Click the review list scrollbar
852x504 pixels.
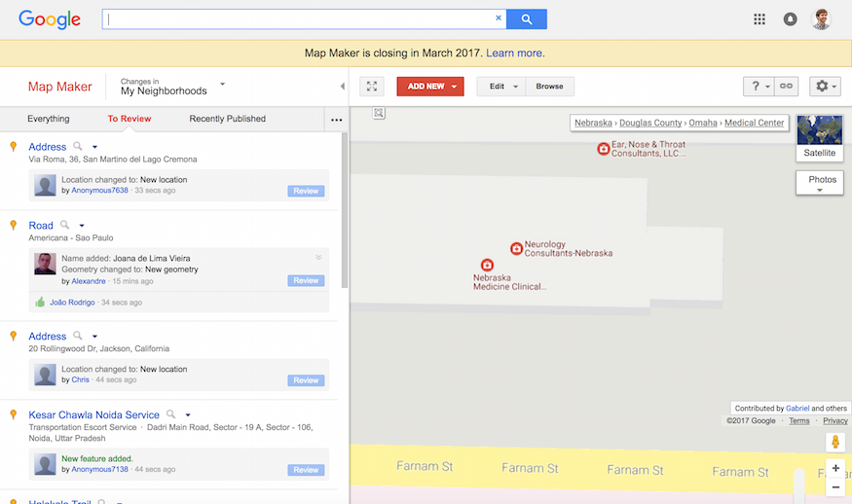[344, 210]
